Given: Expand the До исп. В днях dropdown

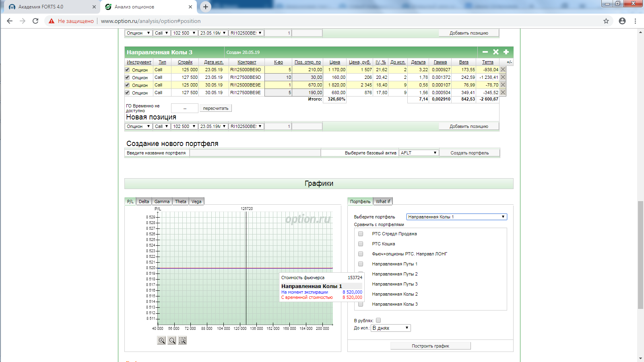Looking at the screenshot, I should tap(390, 328).
